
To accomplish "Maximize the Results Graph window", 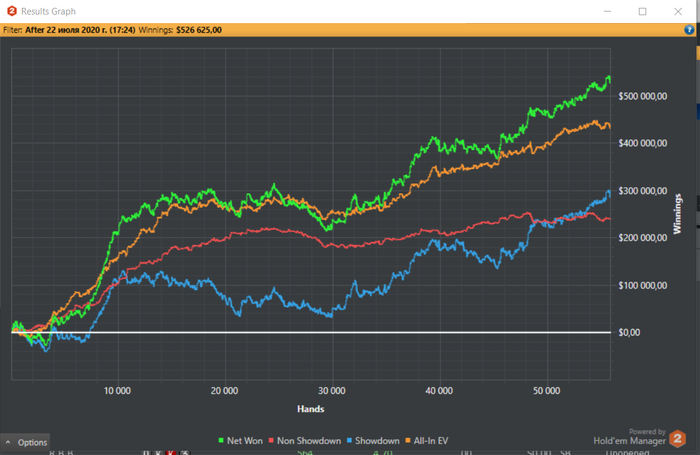I will click(642, 11).
